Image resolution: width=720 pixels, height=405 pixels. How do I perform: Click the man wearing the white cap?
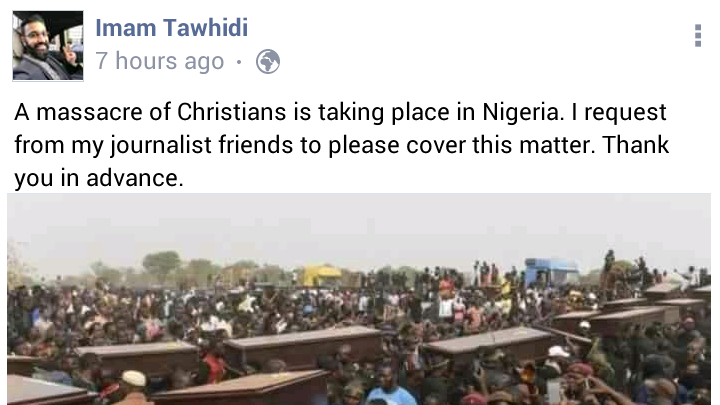pyautogui.click(x=133, y=385)
